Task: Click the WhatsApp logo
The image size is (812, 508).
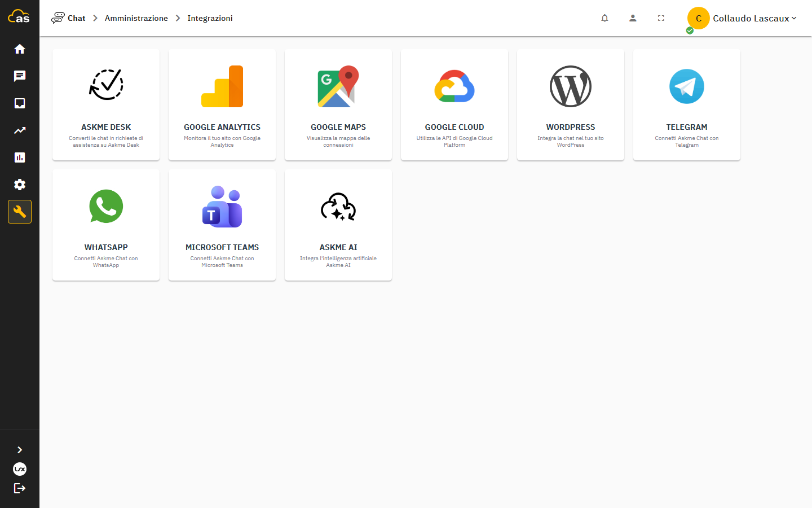Action: tap(106, 207)
